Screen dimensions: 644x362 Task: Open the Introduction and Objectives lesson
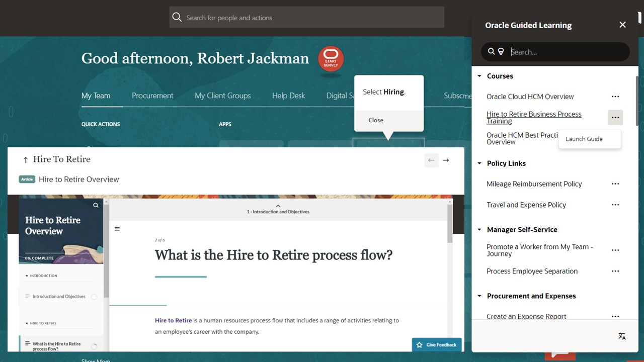pyautogui.click(x=59, y=297)
